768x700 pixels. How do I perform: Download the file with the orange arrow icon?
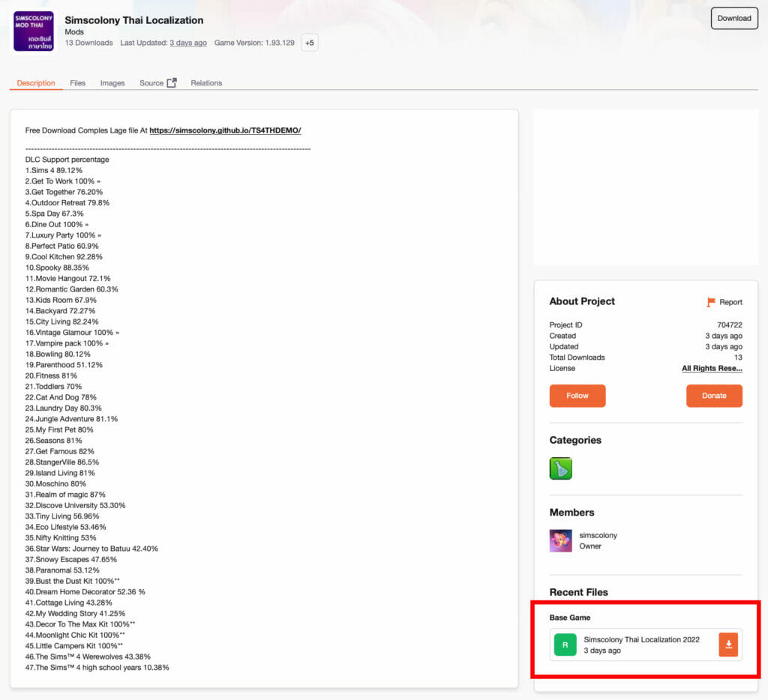728,645
